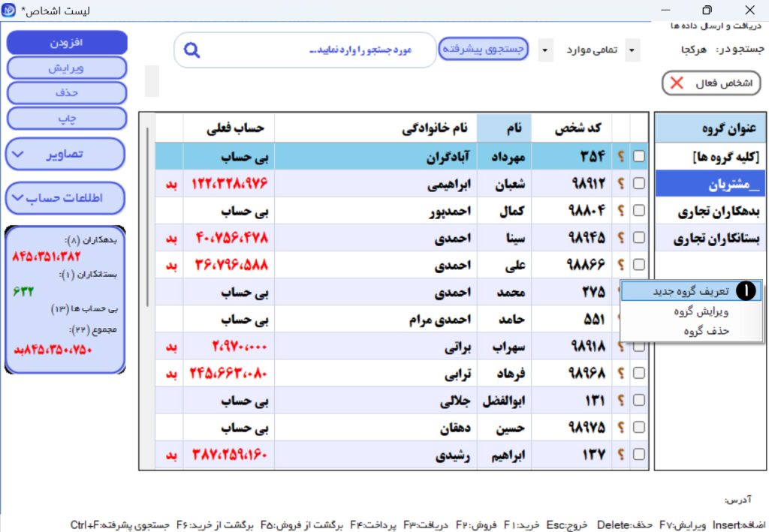Click the احمدی مرام surname cell
769x532 pixels.
pyautogui.click(x=375, y=320)
